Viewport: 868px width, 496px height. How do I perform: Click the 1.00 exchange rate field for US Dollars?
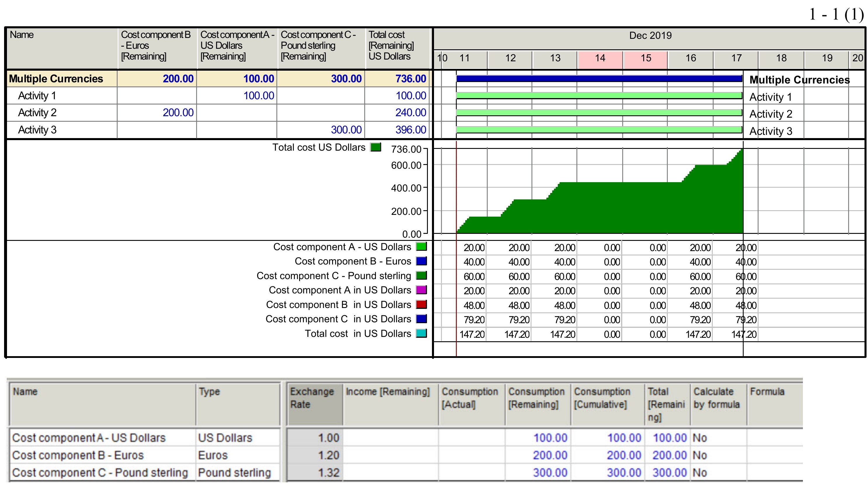coord(315,438)
